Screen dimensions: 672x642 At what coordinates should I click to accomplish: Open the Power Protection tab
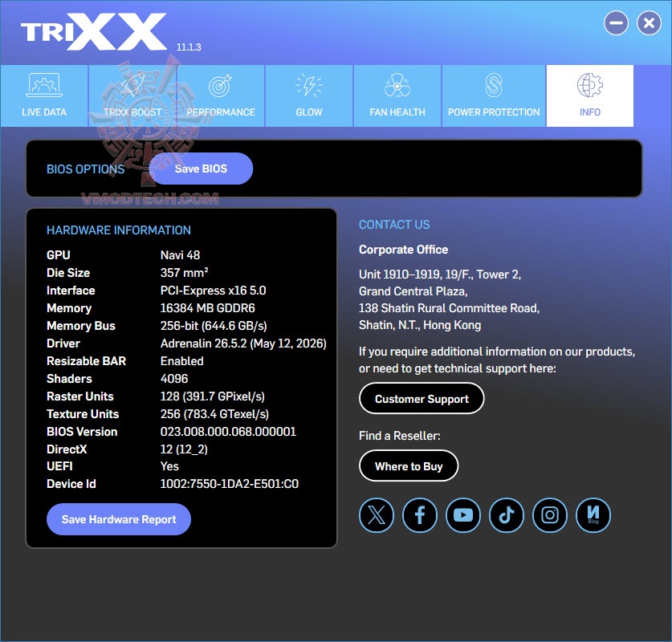coord(494,96)
